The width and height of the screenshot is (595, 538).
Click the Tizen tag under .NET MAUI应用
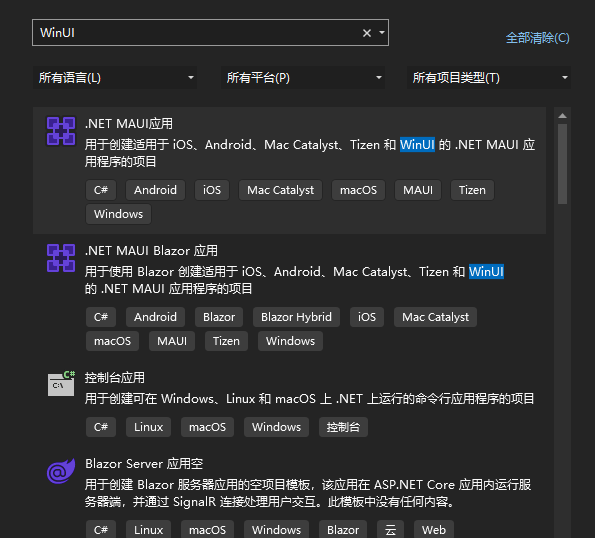[x=472, y=190]
